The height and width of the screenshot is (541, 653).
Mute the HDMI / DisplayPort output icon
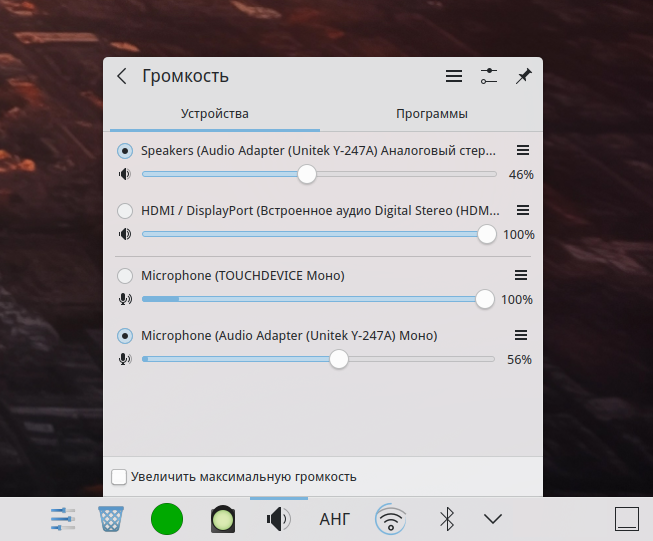(124, 234)
